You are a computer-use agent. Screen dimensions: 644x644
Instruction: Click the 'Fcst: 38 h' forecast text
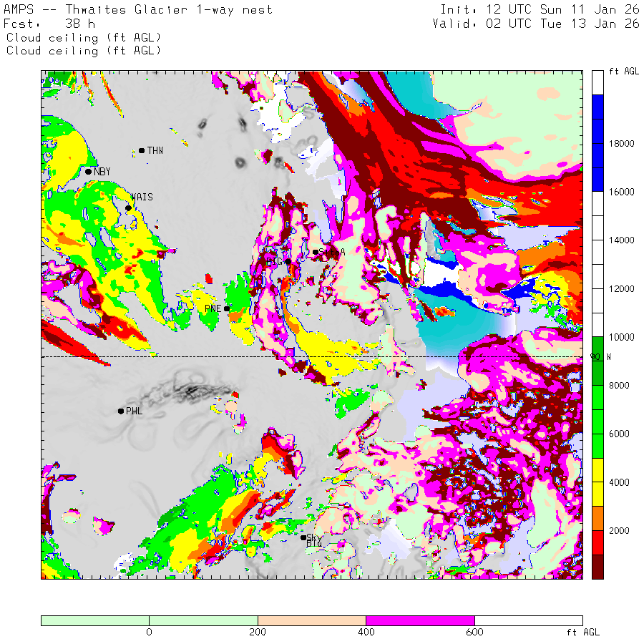click(x=49, y=24)
